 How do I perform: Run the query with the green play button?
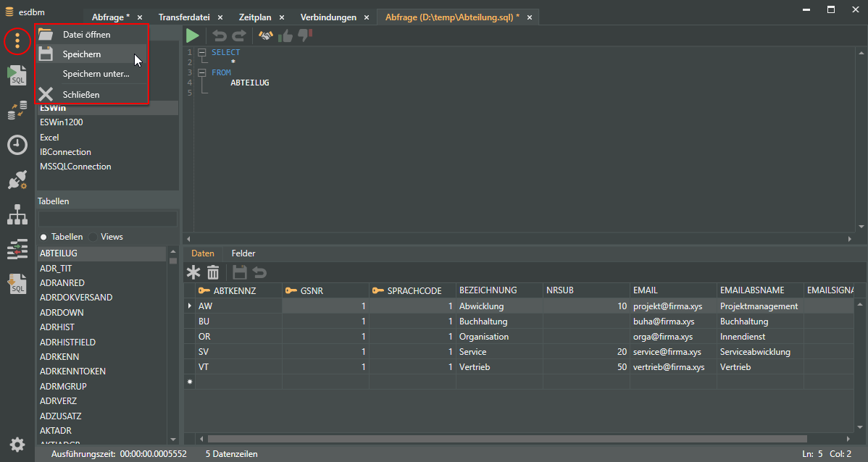[x=193, y=36]
